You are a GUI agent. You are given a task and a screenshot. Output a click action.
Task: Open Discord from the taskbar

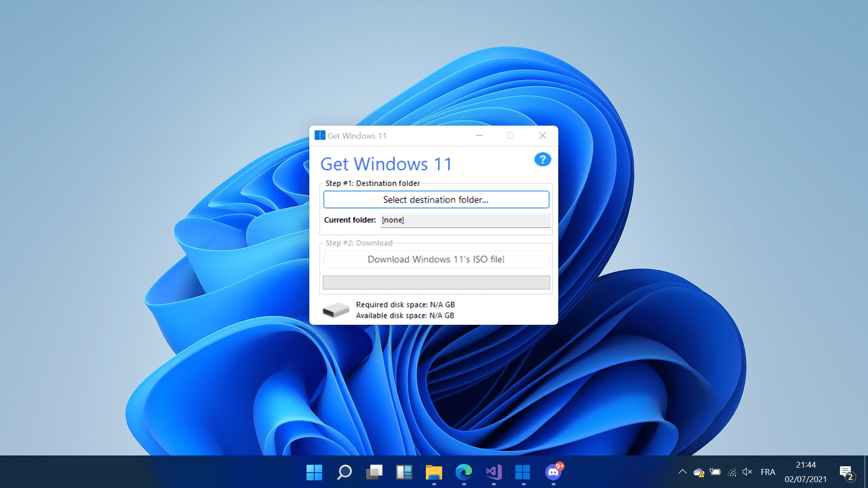click(x=553, y=473)
